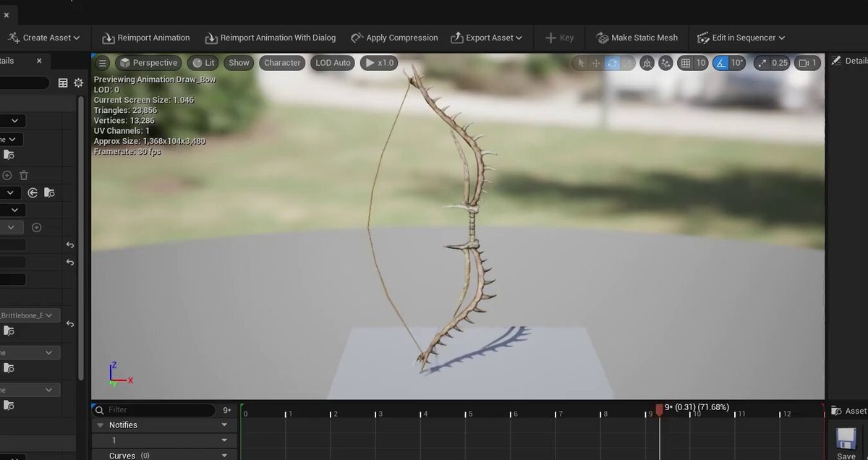Open the rotation snap 10° value menu
The width and height of the screenshot is (868, 460).
(737, 63)
